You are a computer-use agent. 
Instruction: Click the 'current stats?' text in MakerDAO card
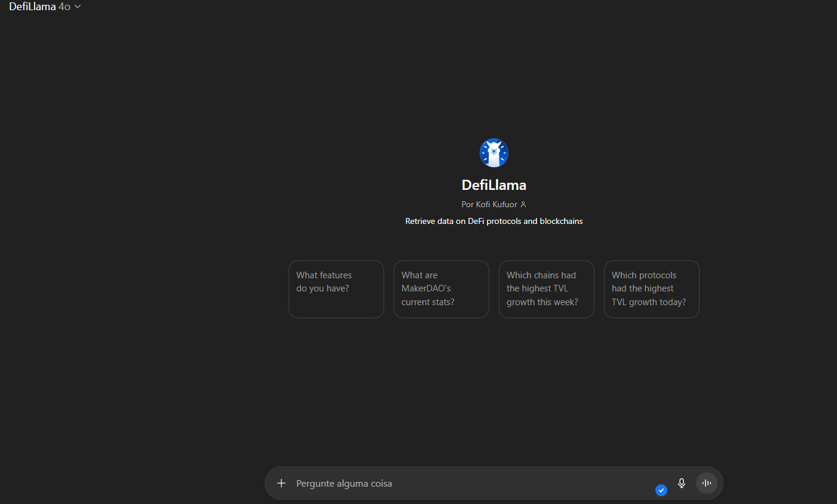click(x=428, y=302)
